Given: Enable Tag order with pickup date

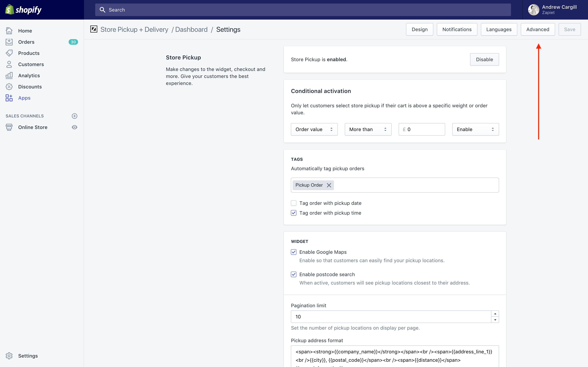Looking at the screenshot, I should click(293, 203).
